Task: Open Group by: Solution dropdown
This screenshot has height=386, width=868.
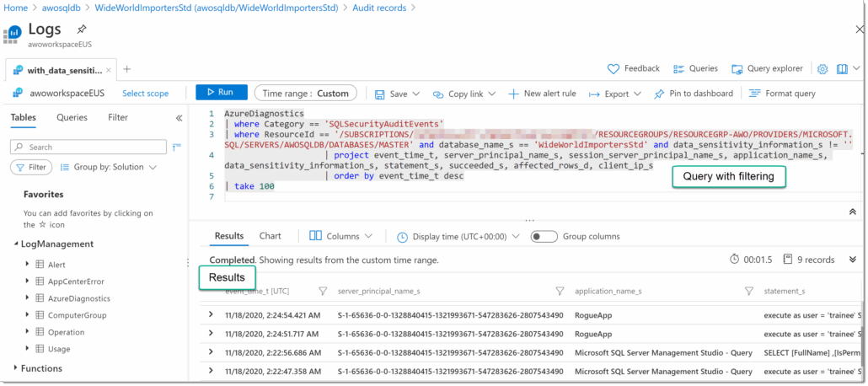Action: 108,167
